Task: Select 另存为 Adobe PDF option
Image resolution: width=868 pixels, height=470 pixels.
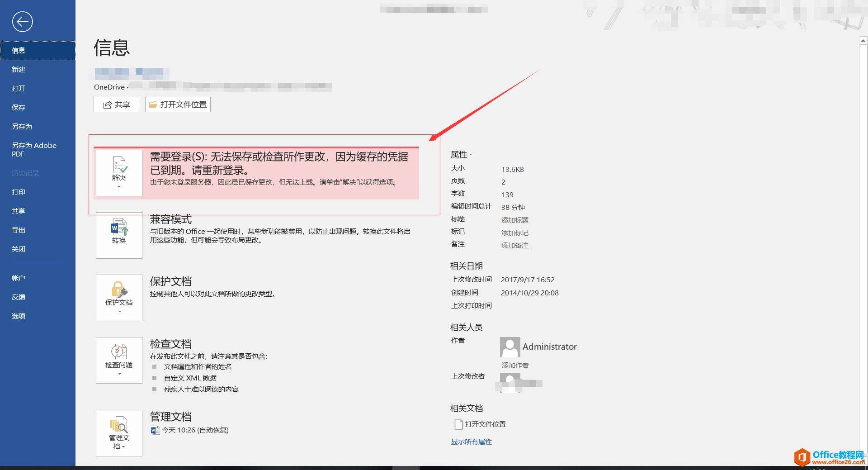Action: tap(38, 150)
